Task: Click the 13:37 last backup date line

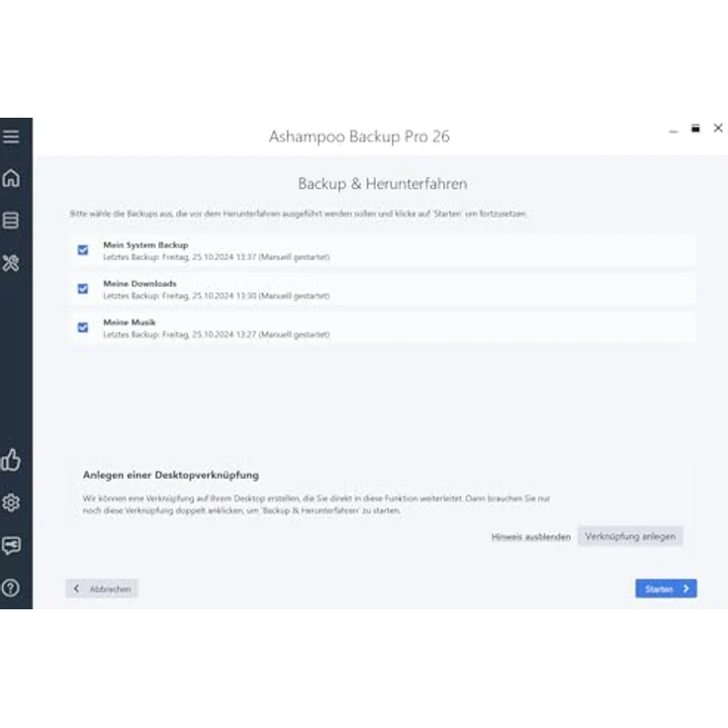Action: coord(217,257)
